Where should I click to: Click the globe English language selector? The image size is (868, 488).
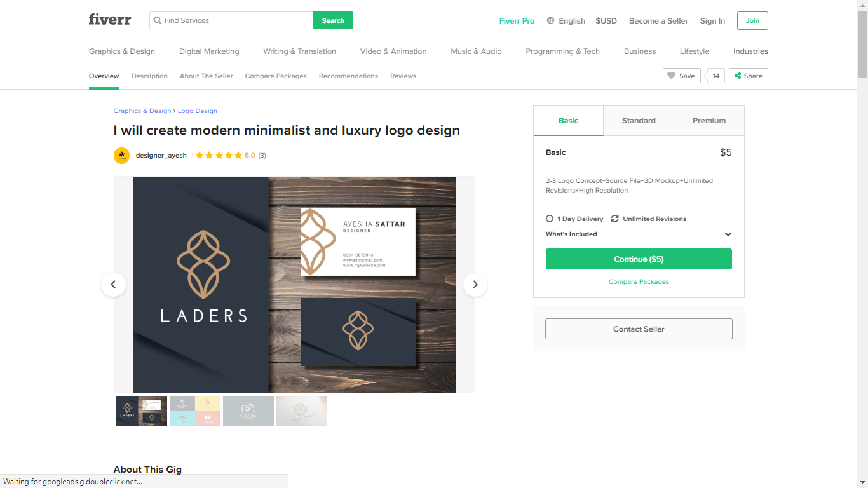click(566, 20)
